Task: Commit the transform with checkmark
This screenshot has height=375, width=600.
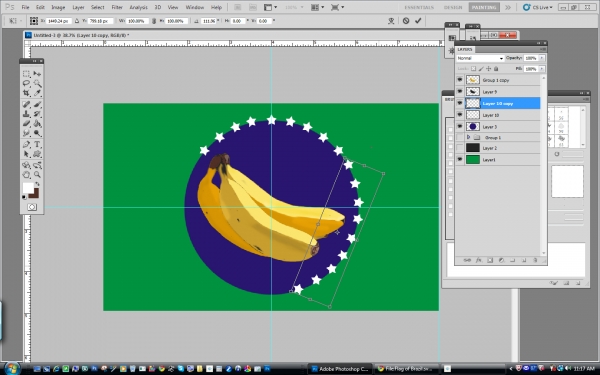Action: point(418,21)
